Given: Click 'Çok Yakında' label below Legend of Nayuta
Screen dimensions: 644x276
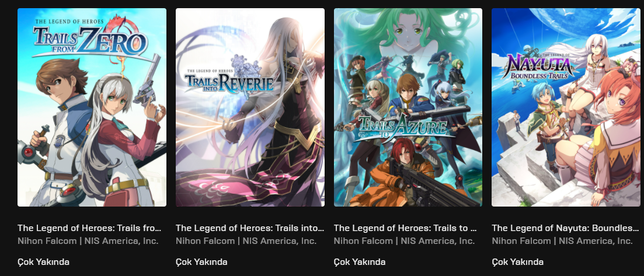Looking at the screenshot, I should point(517,262).
